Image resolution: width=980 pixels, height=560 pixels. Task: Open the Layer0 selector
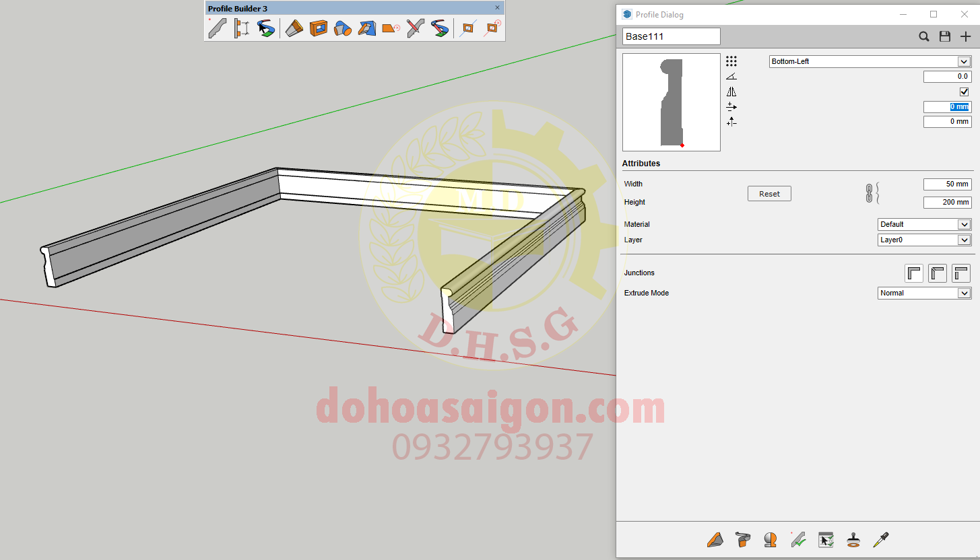coord(923,240)
